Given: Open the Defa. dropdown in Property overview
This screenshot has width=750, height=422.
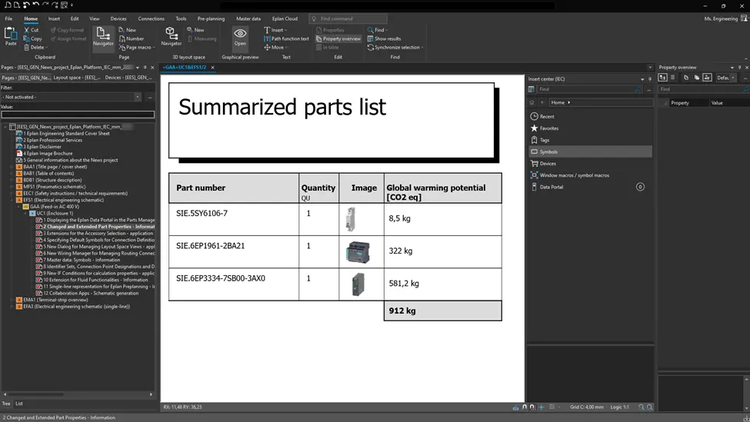Looking at the screenshot, I should tap(725, 77).
